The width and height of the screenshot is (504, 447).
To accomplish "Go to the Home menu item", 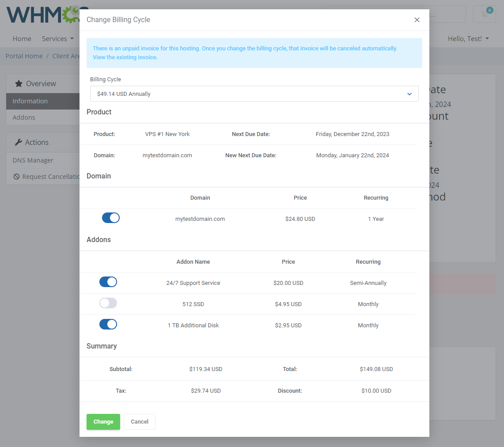I will tap(22, 38).
